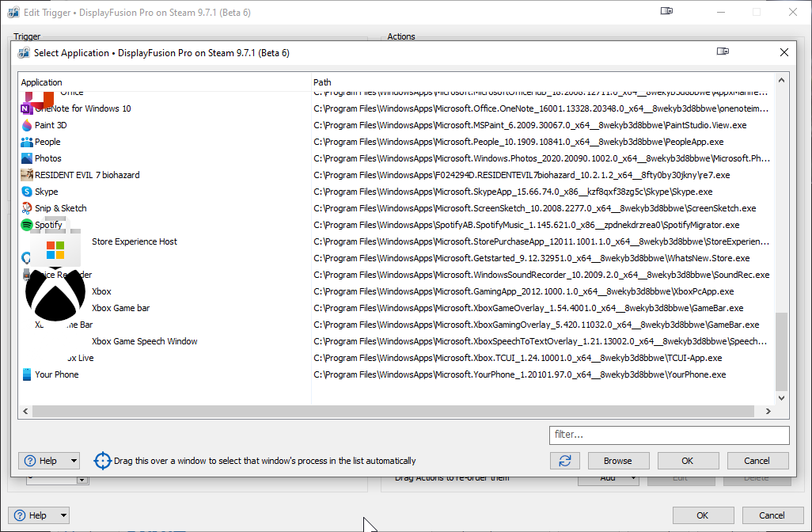Click the Spotify icon in application list
812x532 pixels.
(x=27, y=225)
